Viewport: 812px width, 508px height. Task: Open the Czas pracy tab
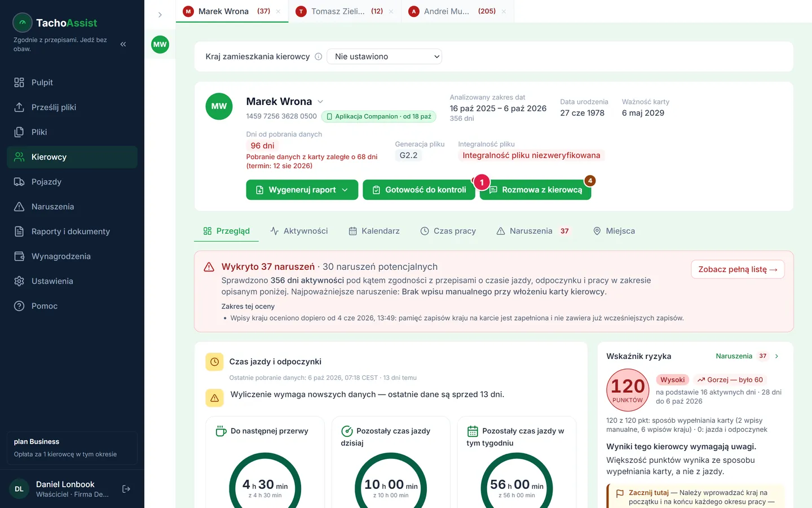point(448,231)
